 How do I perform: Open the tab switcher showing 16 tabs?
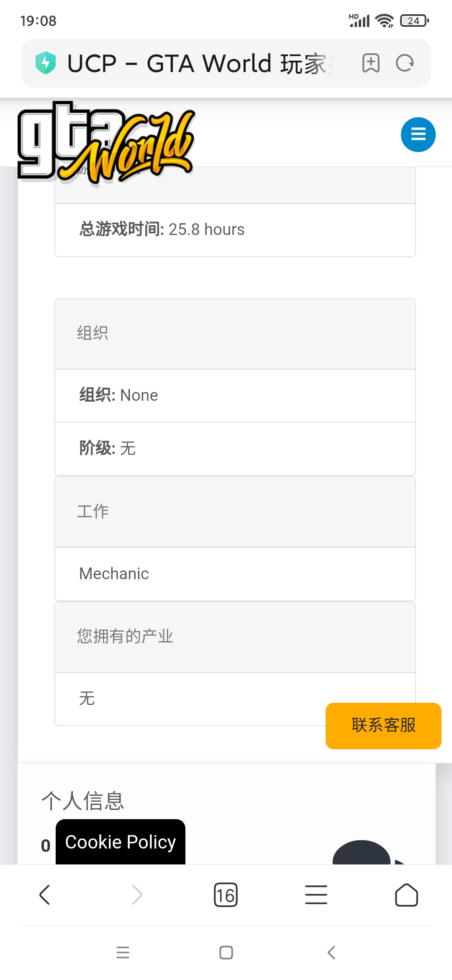coord(226,895)
